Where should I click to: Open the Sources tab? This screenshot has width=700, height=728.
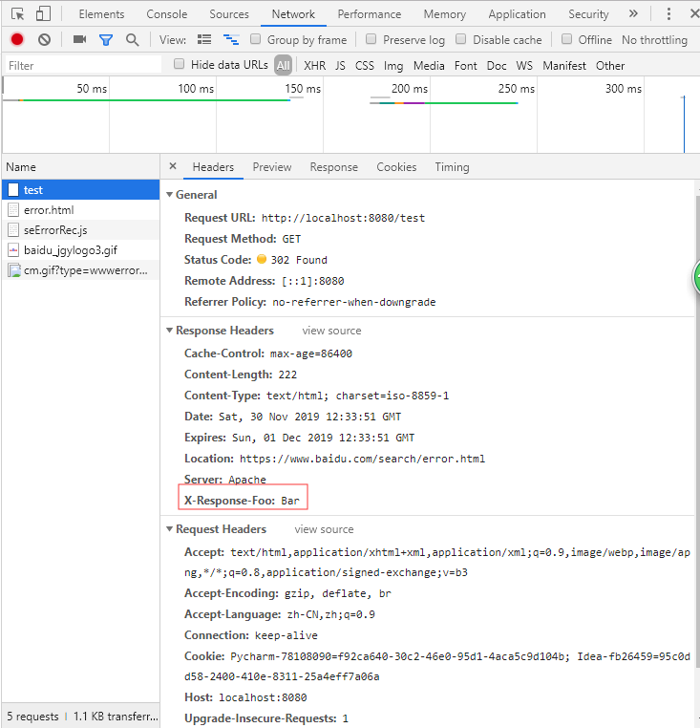click(229, 14)
